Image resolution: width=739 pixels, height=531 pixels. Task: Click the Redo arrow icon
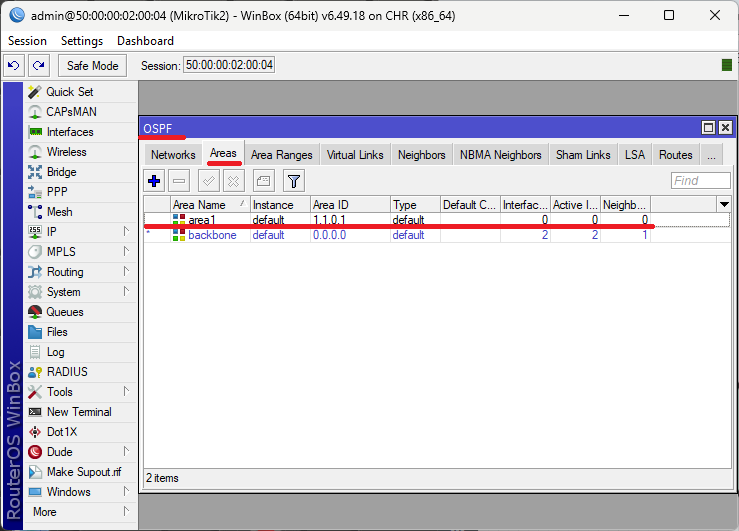point(38,66)
